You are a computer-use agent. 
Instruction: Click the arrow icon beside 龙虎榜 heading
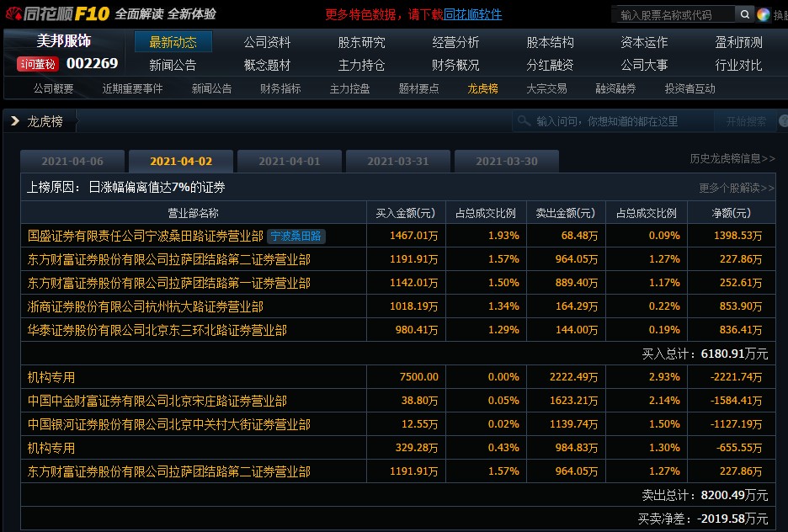15,121
